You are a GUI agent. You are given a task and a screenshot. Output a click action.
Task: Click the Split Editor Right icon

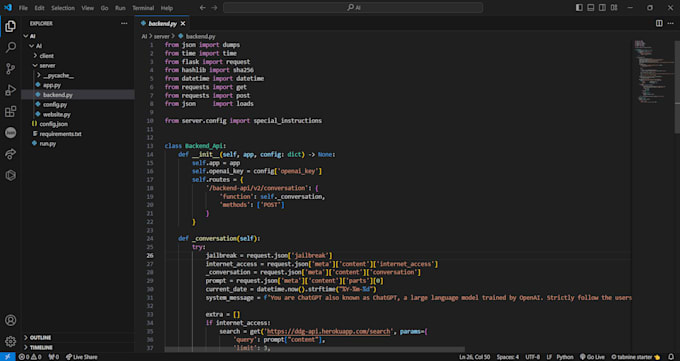coord(659,23)
